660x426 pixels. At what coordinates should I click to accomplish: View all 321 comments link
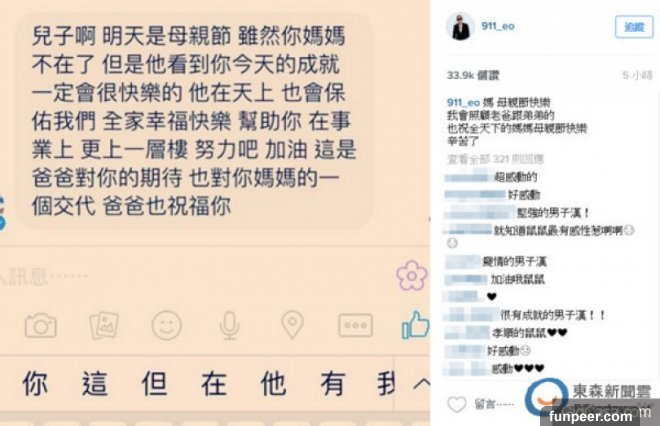click(495, 159)
